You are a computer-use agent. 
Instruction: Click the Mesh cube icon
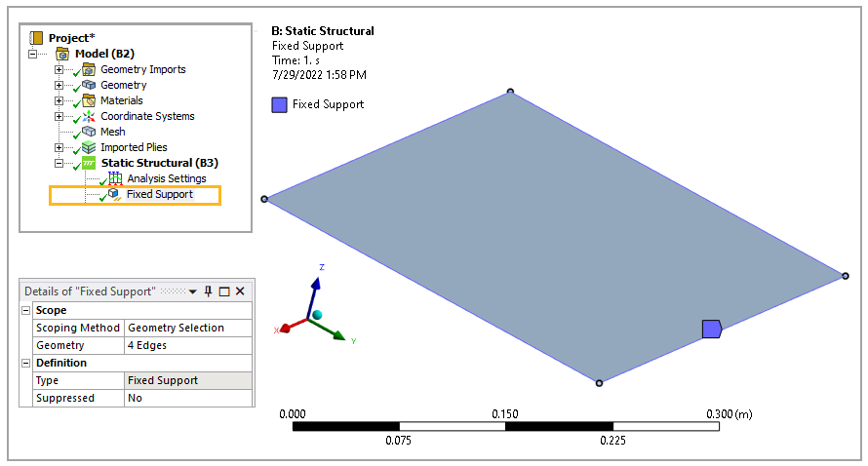pyautogui.click(x=89, y=132)
